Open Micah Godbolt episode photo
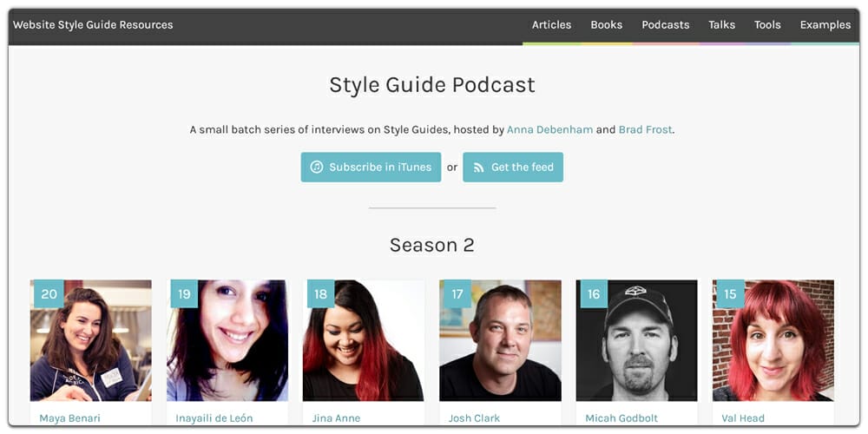Viewport: 868px width, 434px height. click(x=636, y=340)
